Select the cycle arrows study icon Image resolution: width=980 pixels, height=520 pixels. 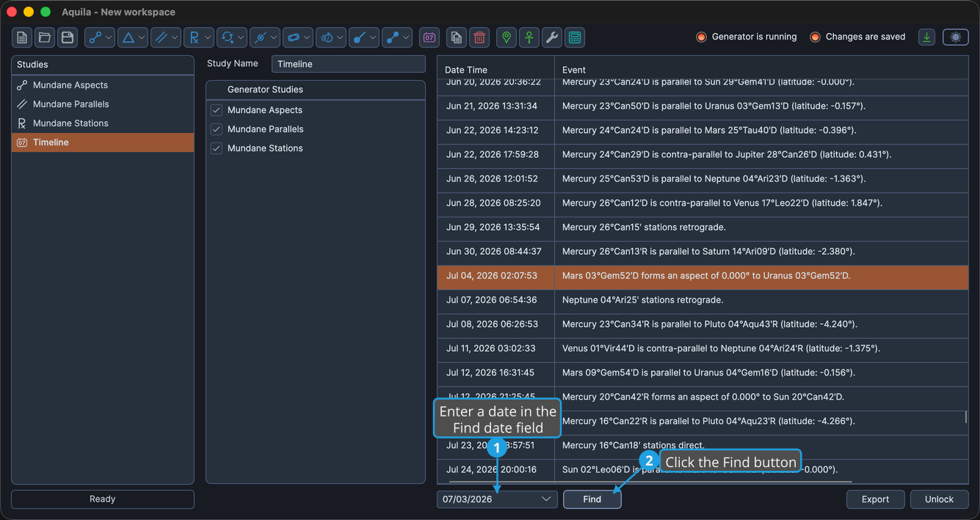(227, 37)
